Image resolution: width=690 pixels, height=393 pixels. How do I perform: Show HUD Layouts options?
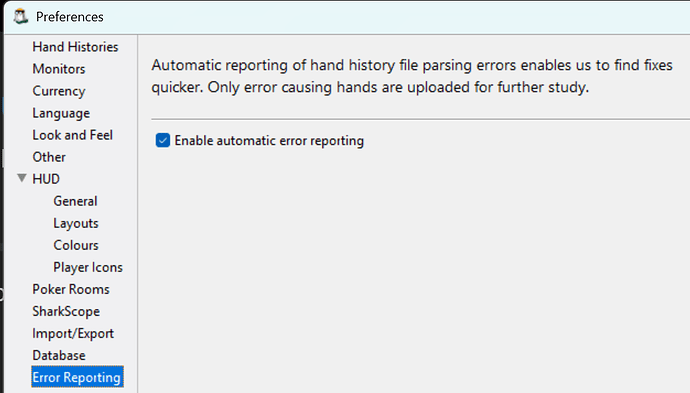coord(76,223)
